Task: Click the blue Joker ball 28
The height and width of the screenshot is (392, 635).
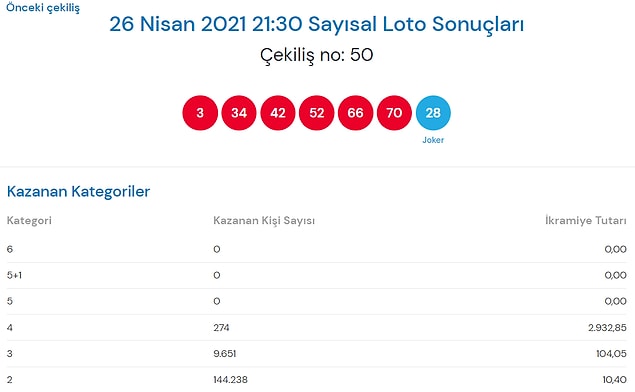Action: (433, 113)
